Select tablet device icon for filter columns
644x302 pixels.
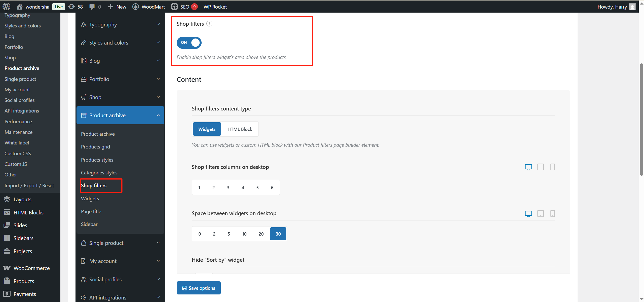(x=540, y=167)
